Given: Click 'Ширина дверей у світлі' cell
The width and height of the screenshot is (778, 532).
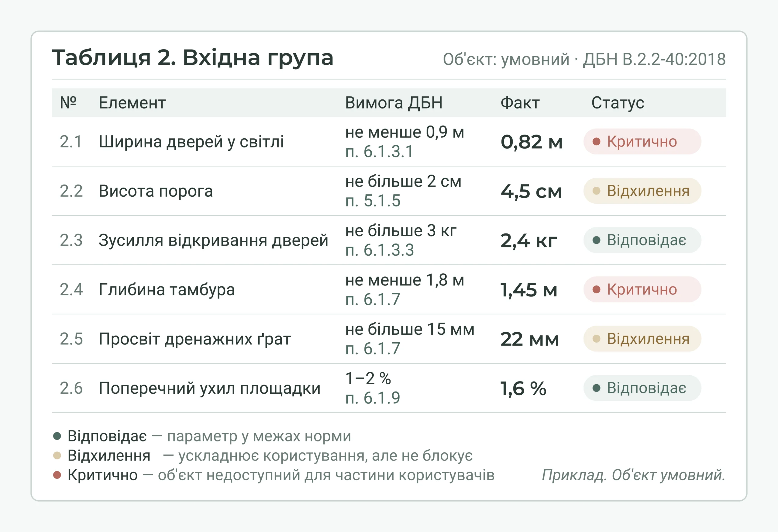Looking at the screenshot, I should coord(191,142).
